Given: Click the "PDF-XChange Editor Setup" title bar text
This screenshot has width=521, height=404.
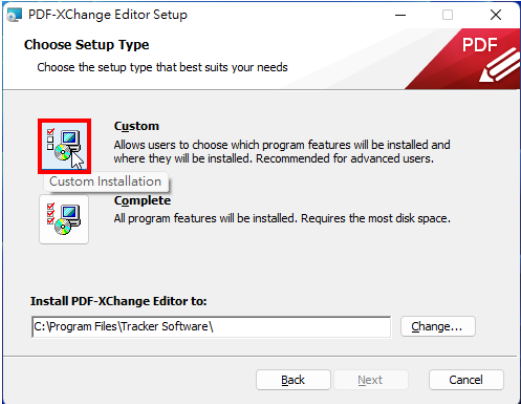Looking at the screenshot, I should pos(108,15).
